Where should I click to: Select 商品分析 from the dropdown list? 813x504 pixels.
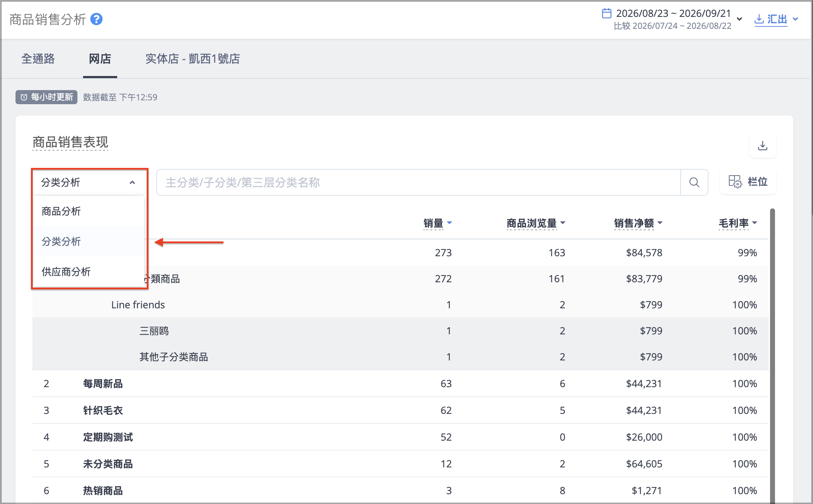(89, 211)
